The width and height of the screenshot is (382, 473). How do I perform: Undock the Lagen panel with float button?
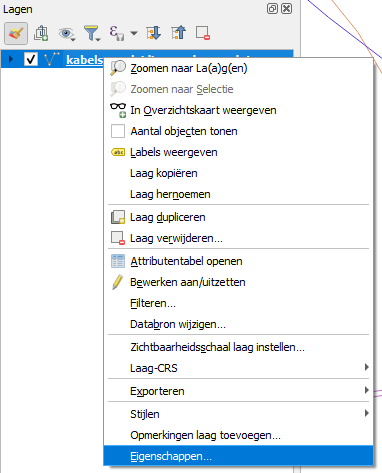[x=272, y=9]
